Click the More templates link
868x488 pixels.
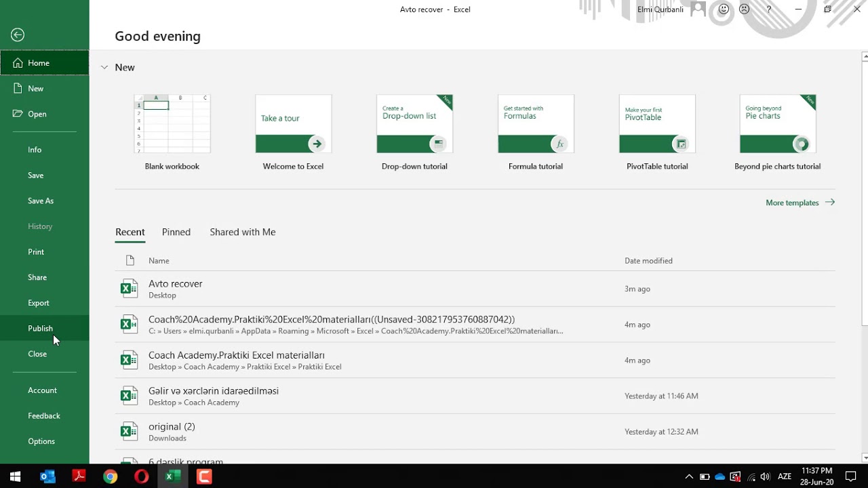(800, 203)
